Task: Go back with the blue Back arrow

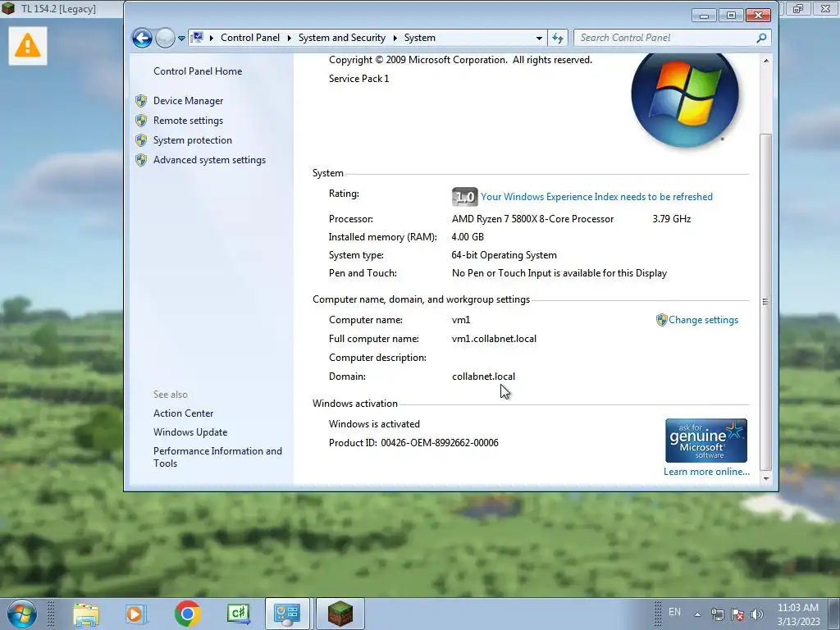Action: click(x=142, y=38)
